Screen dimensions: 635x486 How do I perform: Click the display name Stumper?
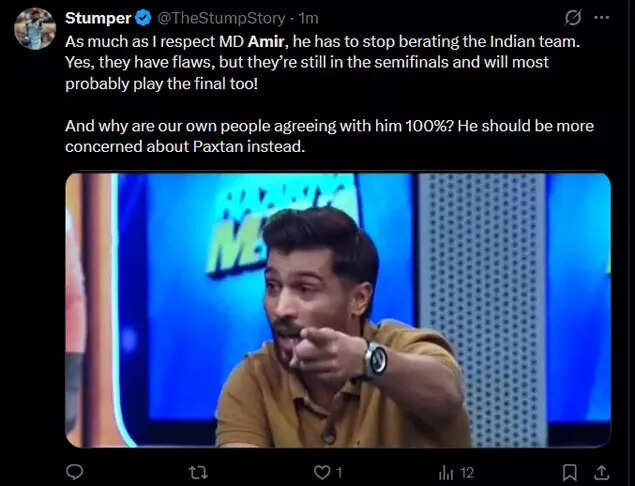pyautogui.click(x=98, y=18)
